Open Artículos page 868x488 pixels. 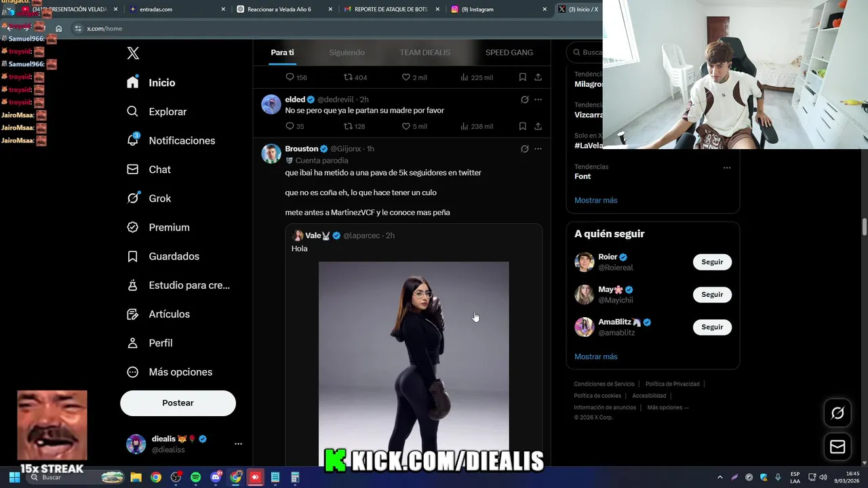coord(159,314)
